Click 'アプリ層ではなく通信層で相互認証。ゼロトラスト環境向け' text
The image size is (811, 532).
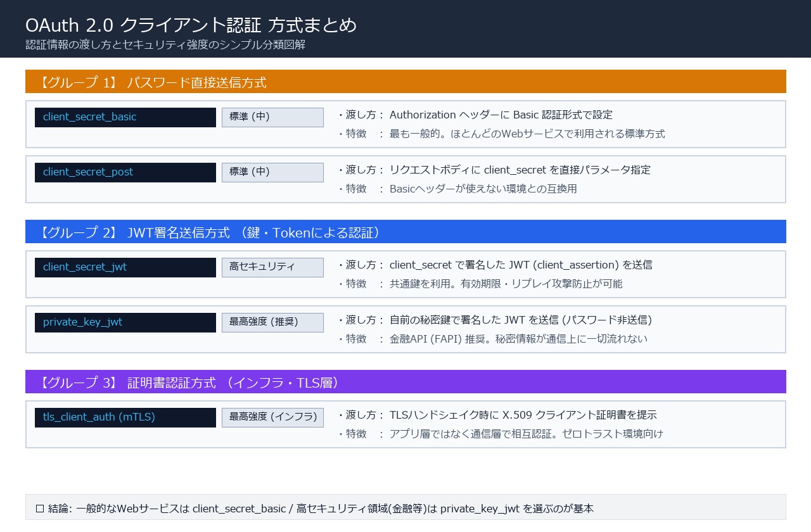(527, 434)
